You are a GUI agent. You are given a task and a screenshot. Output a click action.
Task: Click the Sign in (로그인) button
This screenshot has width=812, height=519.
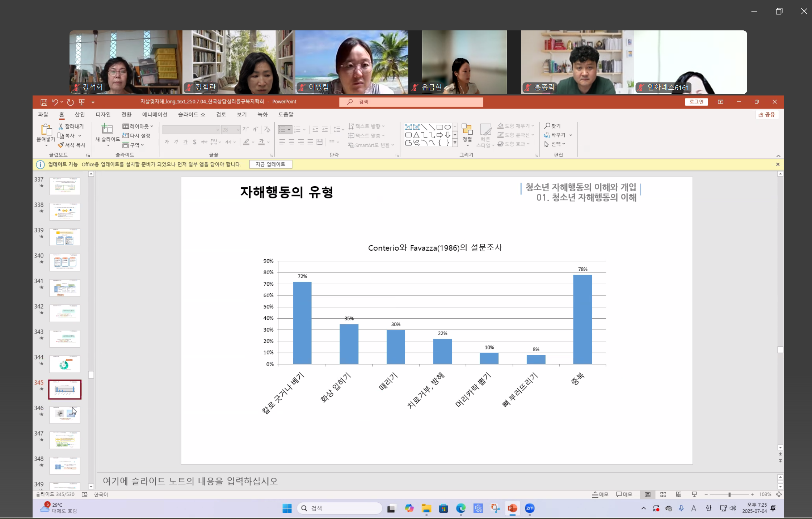tap(696, 102)
